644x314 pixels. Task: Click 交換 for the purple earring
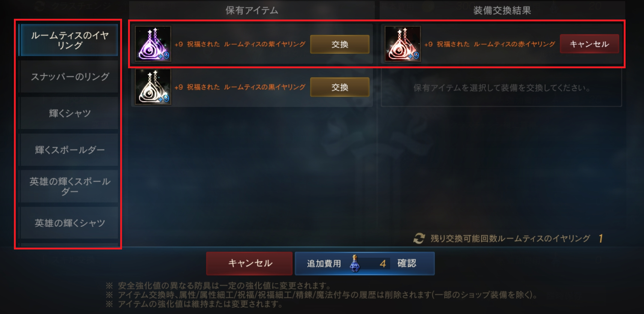point(340,44)
